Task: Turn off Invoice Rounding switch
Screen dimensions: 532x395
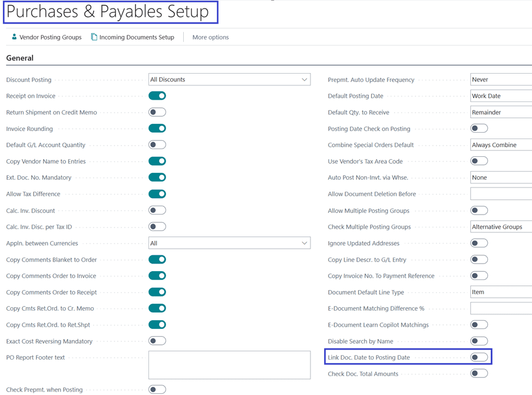Action: [157, 129]
